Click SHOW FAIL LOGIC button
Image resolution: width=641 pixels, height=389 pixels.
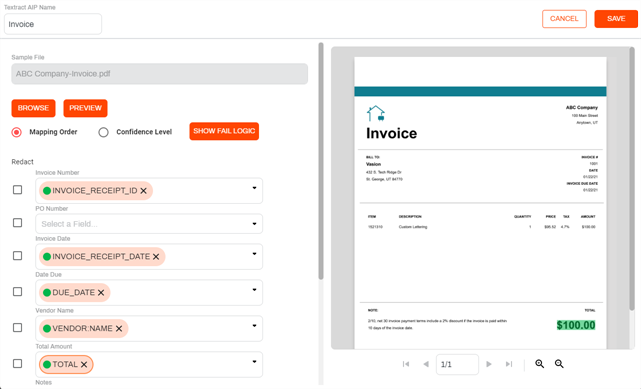pos(224,131)
